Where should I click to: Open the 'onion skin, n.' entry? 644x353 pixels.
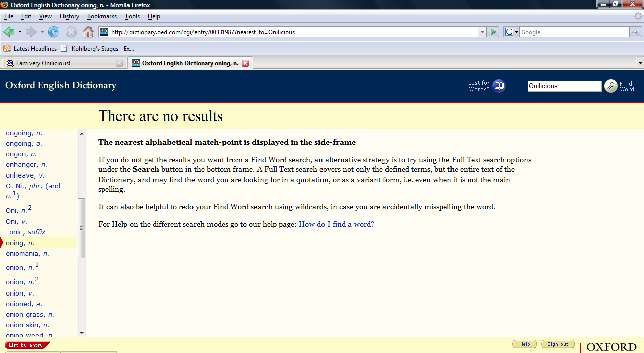[x=28, y=325]
